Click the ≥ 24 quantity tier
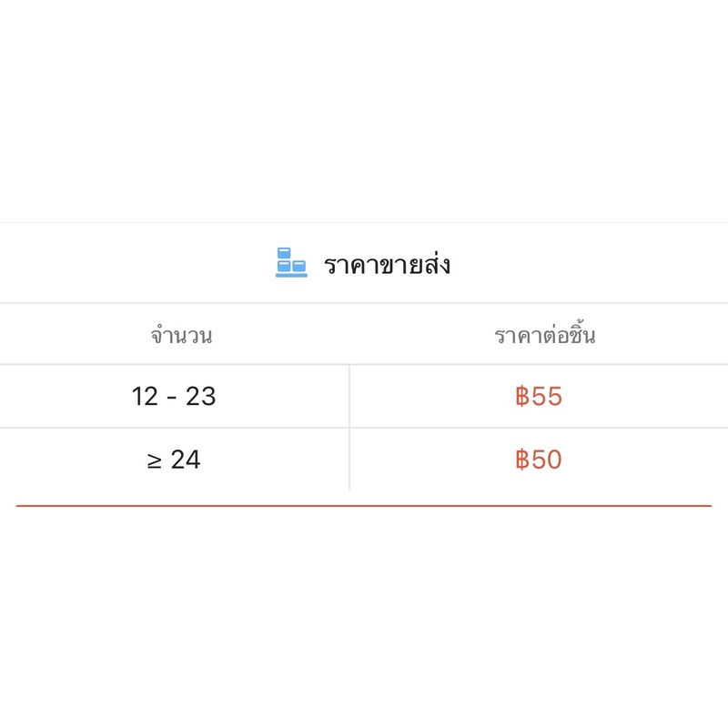This screenshot has width=728, height=728. coord(174,460)
